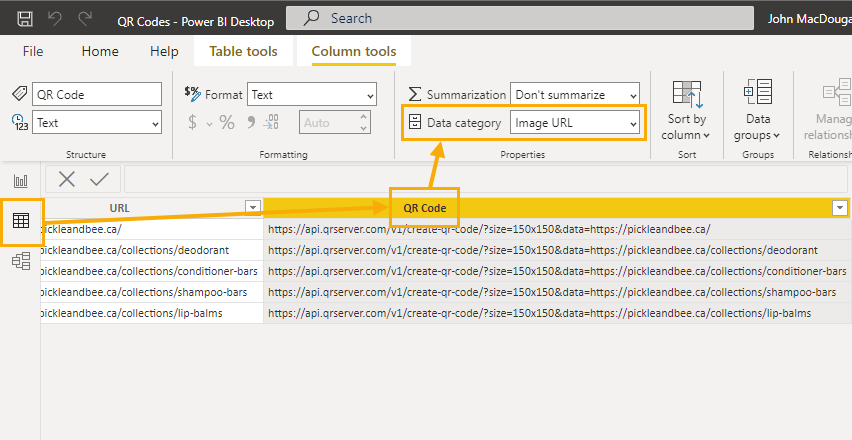The width and height of the screenshot is (852, 440).
Task: Increase decimal places stepper up arrow
Action: [x=364, y=116]
